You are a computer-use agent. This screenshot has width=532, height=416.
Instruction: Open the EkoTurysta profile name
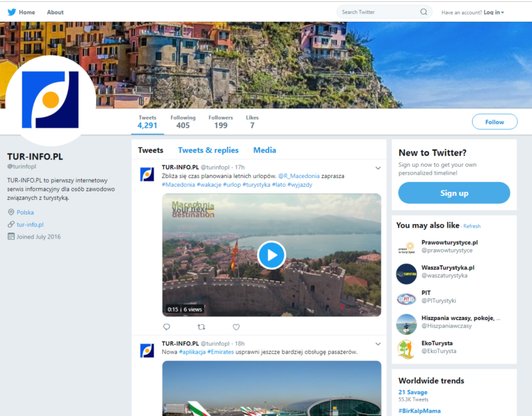click(437, 343)
